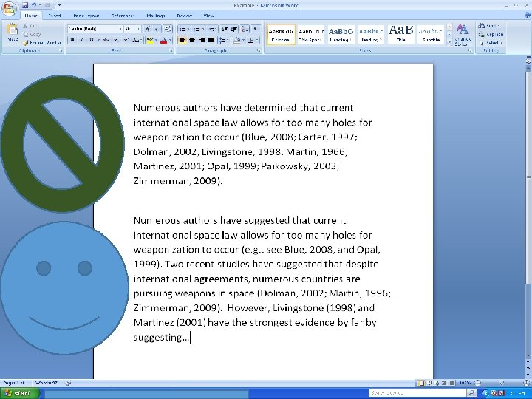Switch to the Page Layout tab
The image size is (532, 399).
86,16
